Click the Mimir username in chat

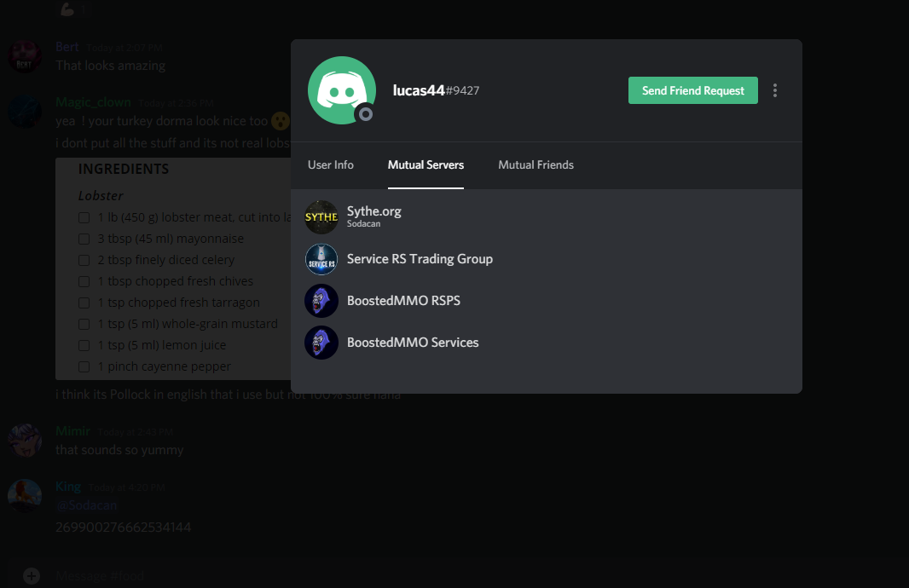72,431
